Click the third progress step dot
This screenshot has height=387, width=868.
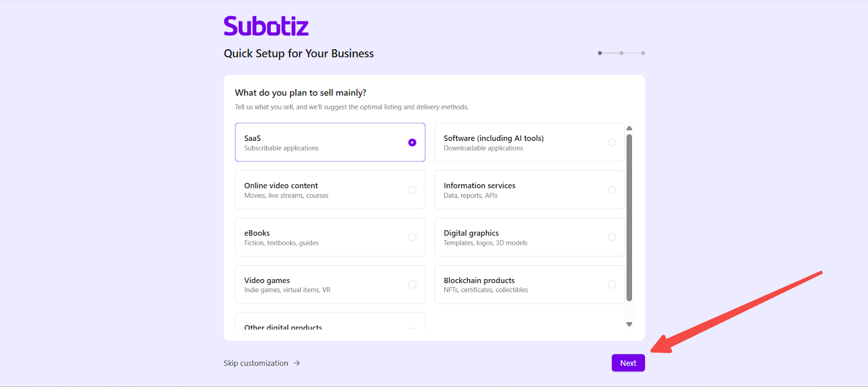pos(643,53)
